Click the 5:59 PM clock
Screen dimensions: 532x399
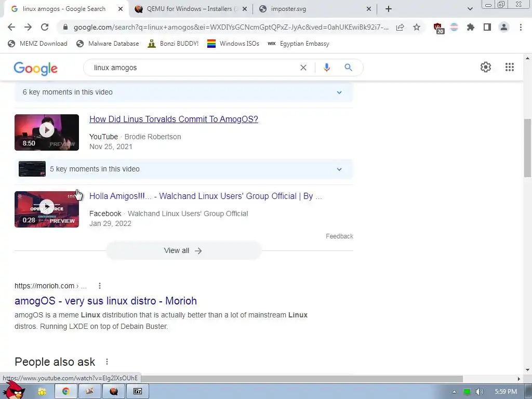pyautogui.click(x=506, y=392)
